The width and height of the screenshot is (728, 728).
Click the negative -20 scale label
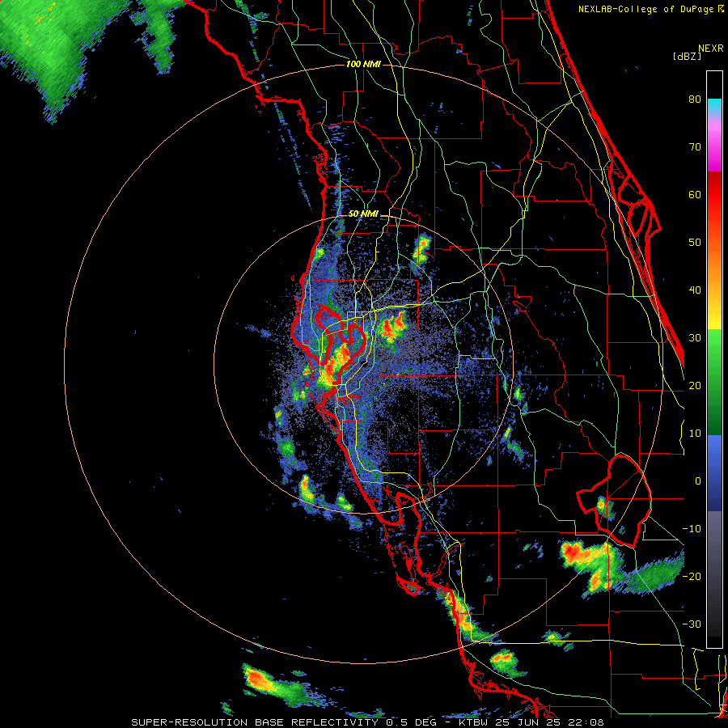692,576
